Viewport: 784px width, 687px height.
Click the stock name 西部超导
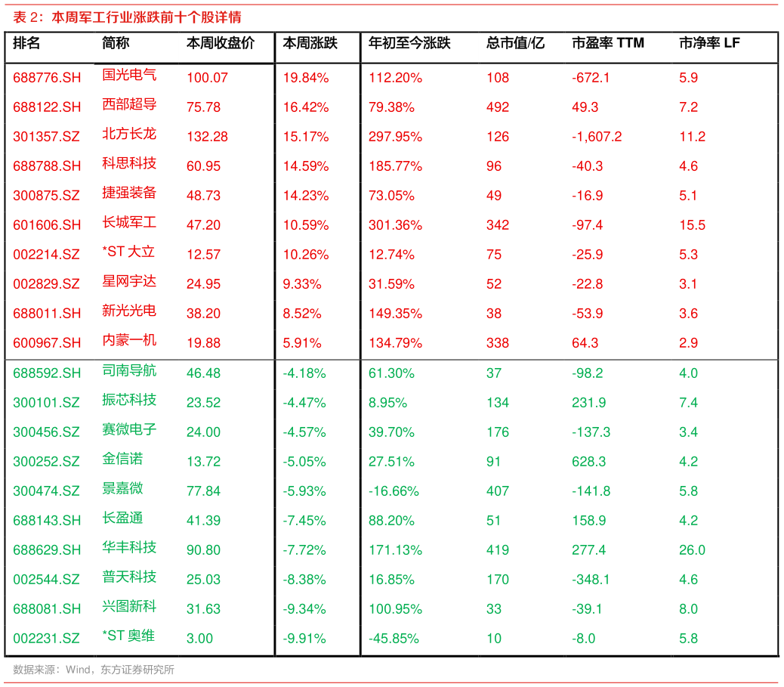click(129, 107)
